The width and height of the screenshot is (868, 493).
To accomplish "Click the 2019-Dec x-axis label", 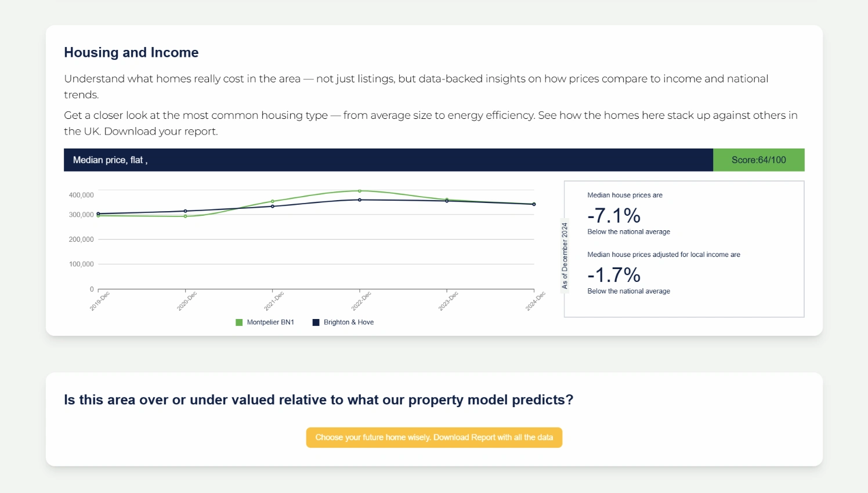I will tap(100, 301).
